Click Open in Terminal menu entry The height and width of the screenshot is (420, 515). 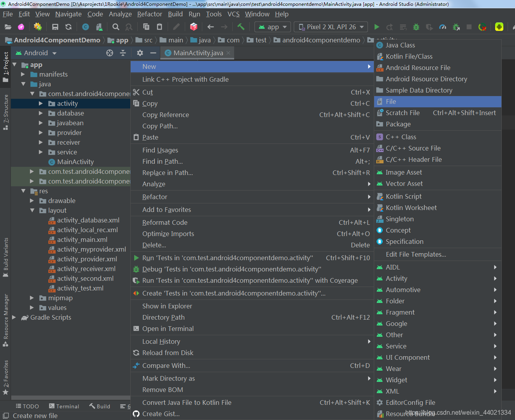pyautogui.click(x=252, y=329)
